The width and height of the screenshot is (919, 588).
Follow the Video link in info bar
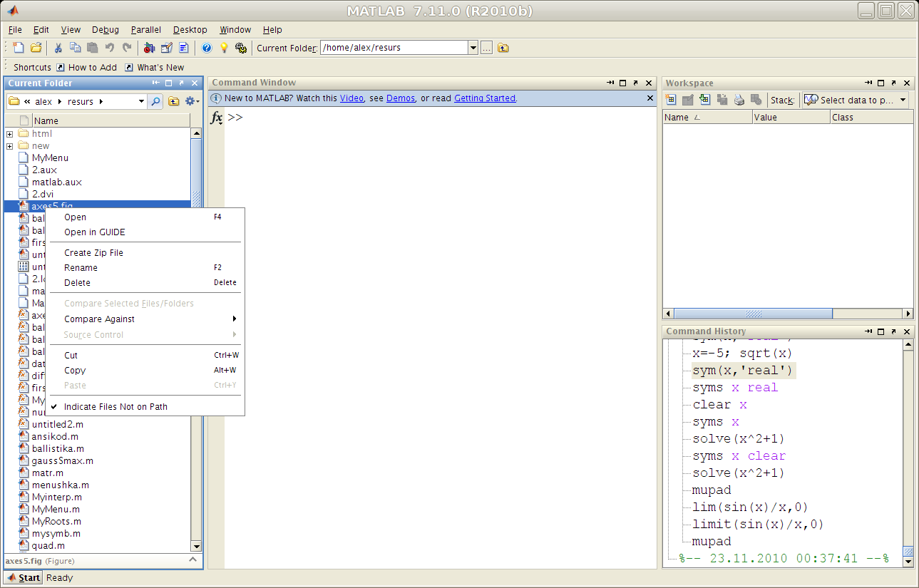(351, 98)
